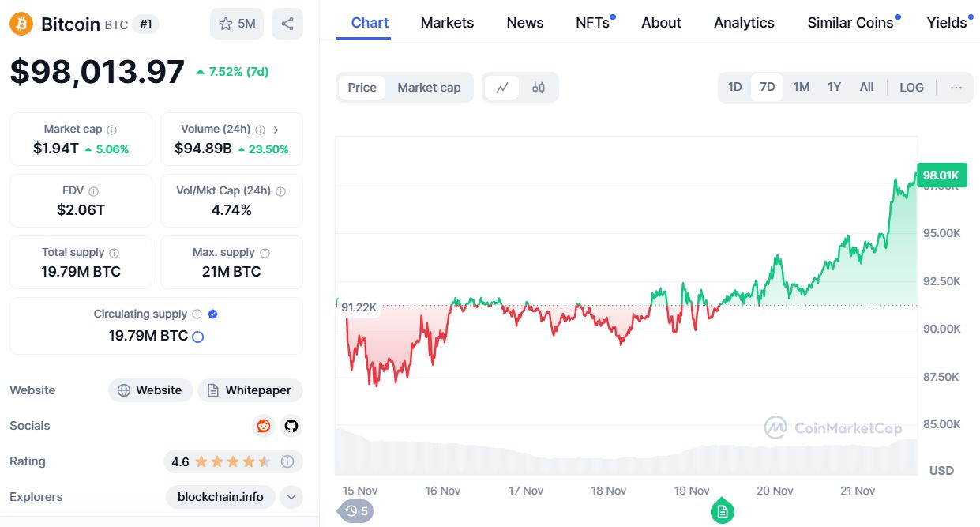Click the share icon next to watchlist star
Image resolution: width=980 pixels, height=527 pixels.
pos(287,24)
